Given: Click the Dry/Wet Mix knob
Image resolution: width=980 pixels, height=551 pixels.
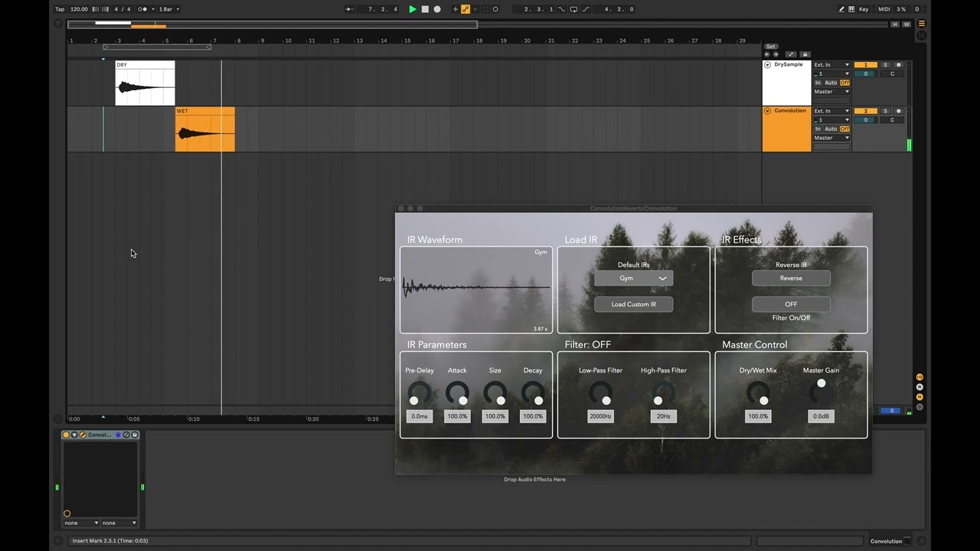Looking at the screenshot, I should [x=758, y=393].
